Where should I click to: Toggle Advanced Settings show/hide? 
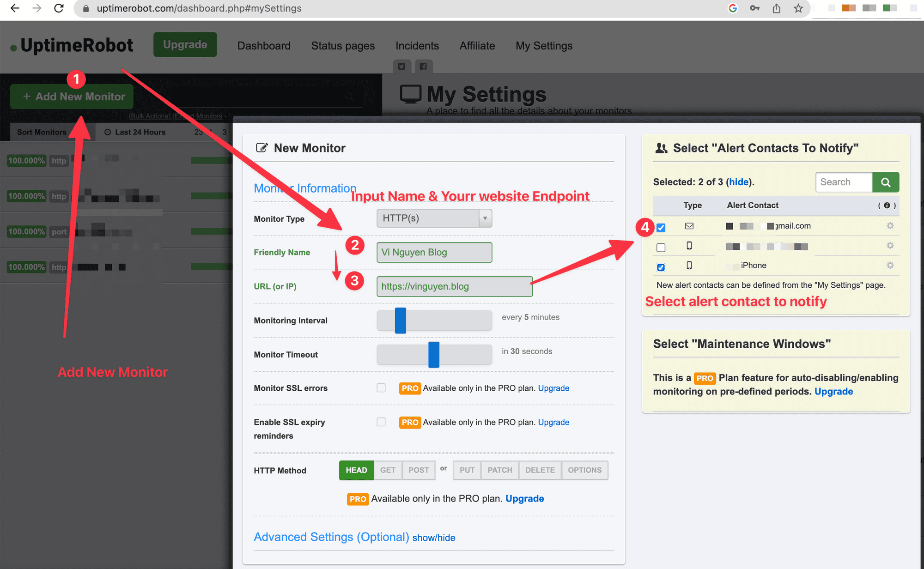433,538
